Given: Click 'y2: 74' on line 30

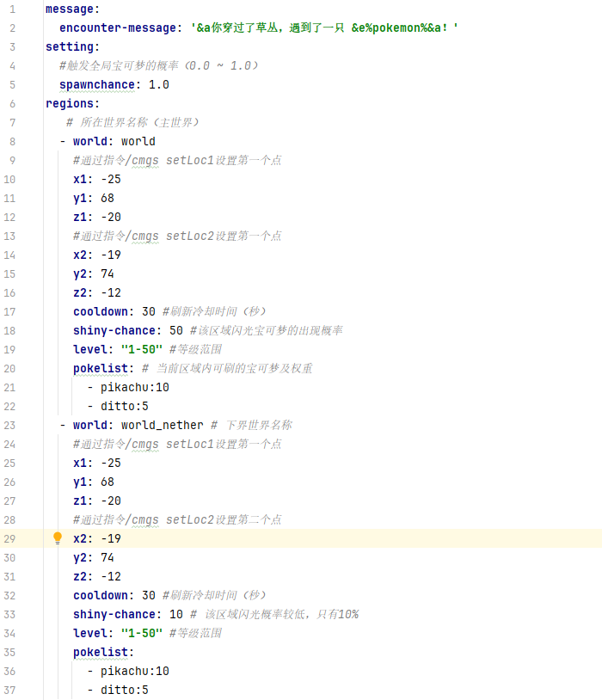Looking at the screenshot, I should coord(94,557).
